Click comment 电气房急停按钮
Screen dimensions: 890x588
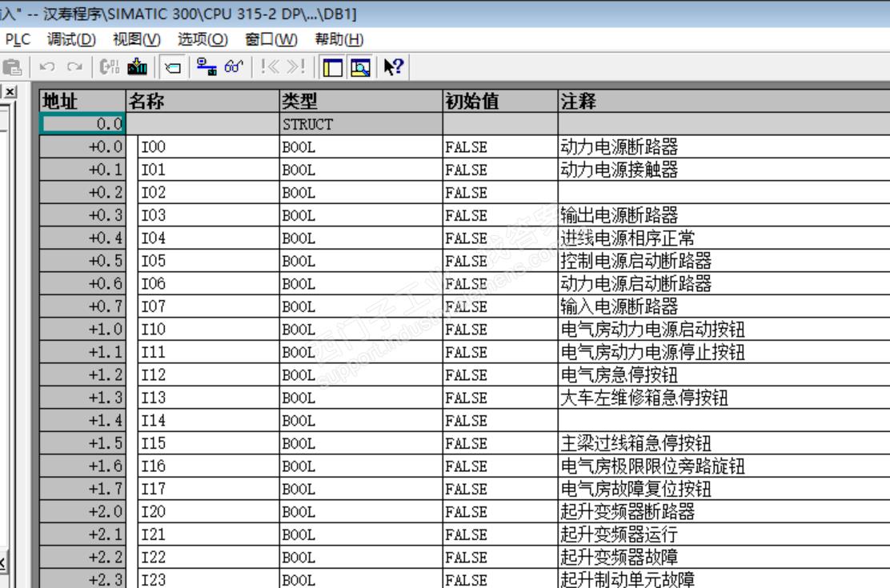(619, 374)
